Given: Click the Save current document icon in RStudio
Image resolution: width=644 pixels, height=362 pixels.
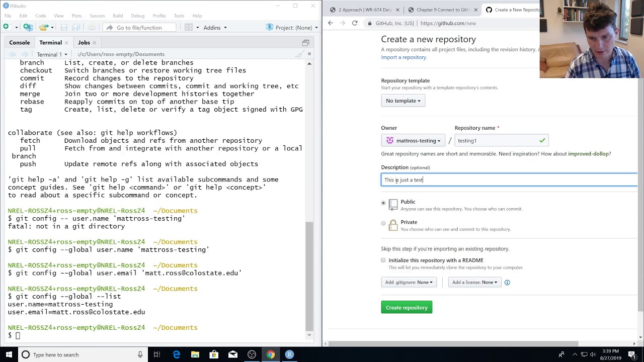Looking at the screenshot, I should pyautogui.click(x=64, y=27).
